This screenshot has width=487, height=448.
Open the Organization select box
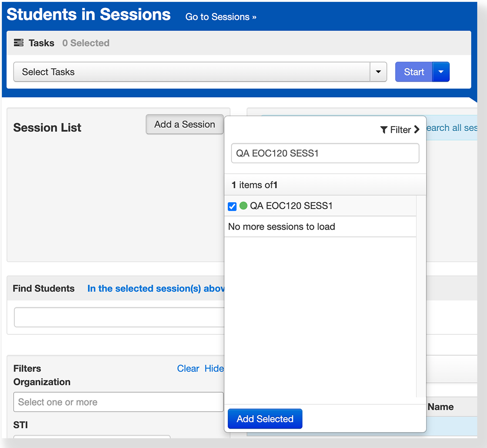coord(118,402)
